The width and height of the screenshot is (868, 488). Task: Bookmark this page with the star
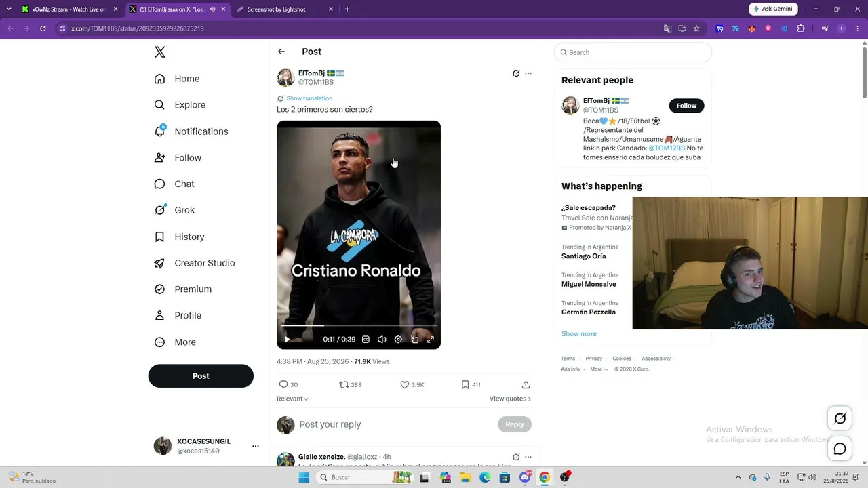[x=696, y=28]
